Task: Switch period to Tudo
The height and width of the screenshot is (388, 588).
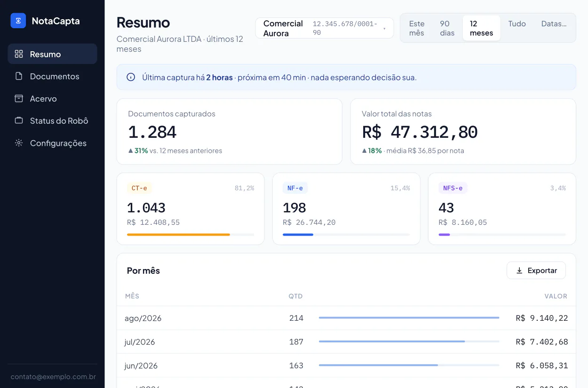Action: click(x=517, y=24)
